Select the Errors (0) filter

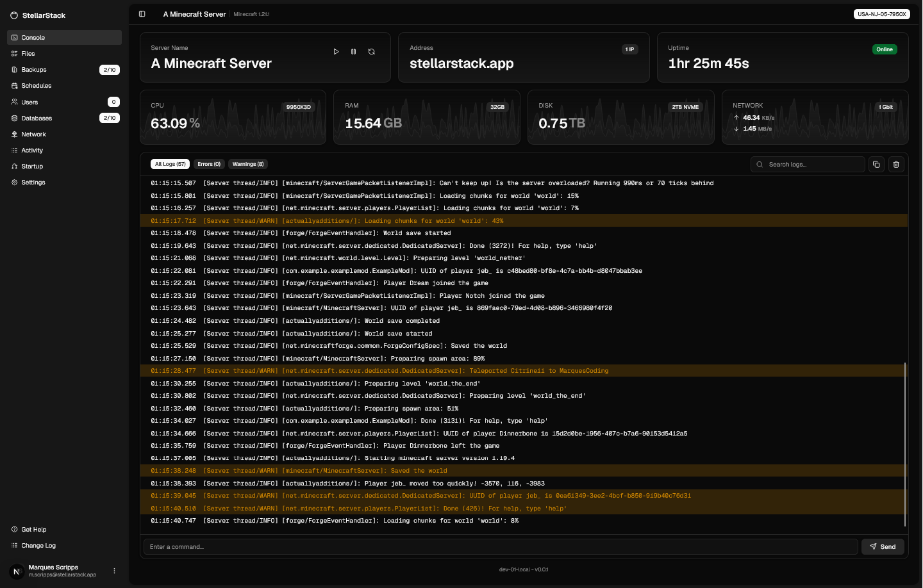[x=209, y=164]
